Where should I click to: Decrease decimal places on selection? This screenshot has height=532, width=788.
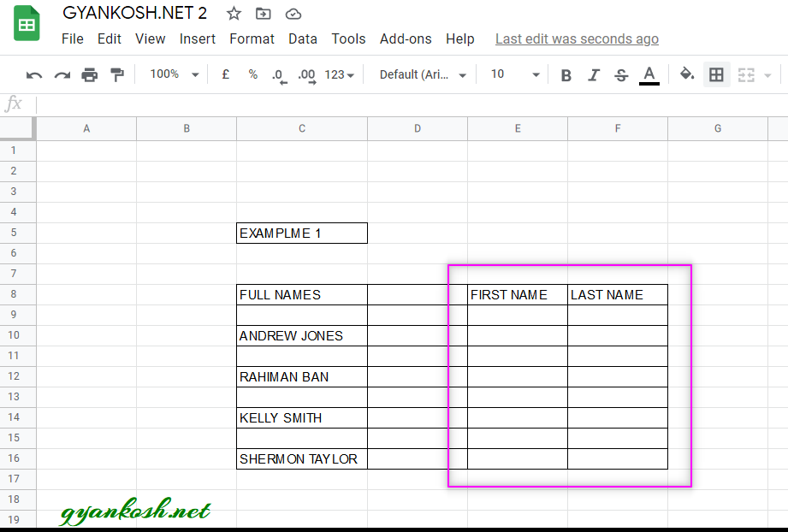(279, 74)
